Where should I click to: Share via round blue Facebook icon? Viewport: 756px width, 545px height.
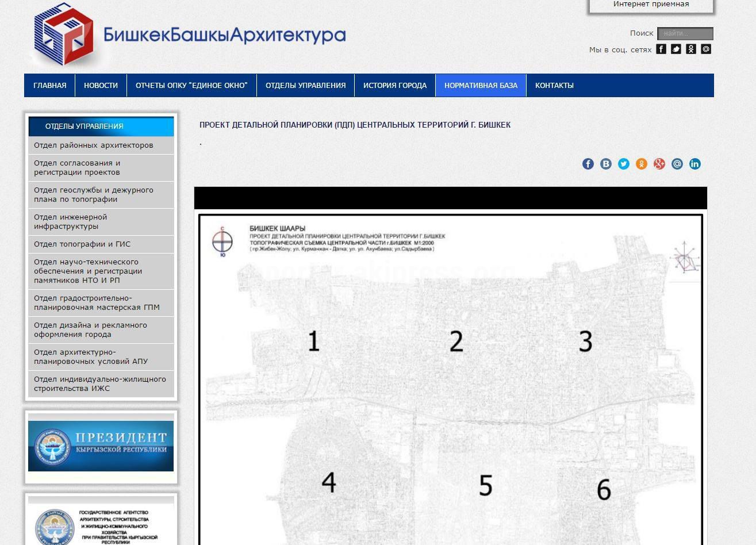click(x=588, y=164)
